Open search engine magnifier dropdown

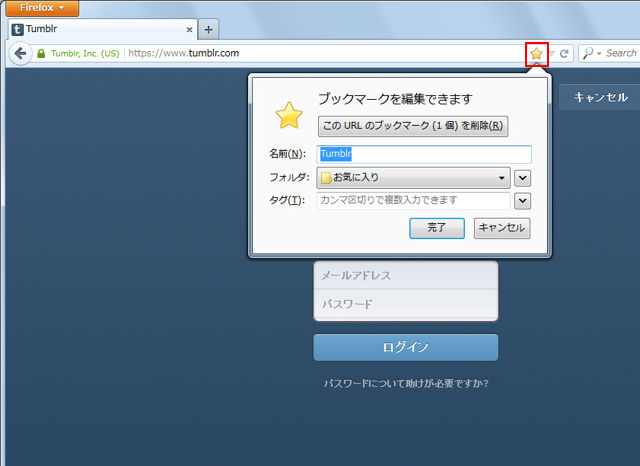[592, 53]
